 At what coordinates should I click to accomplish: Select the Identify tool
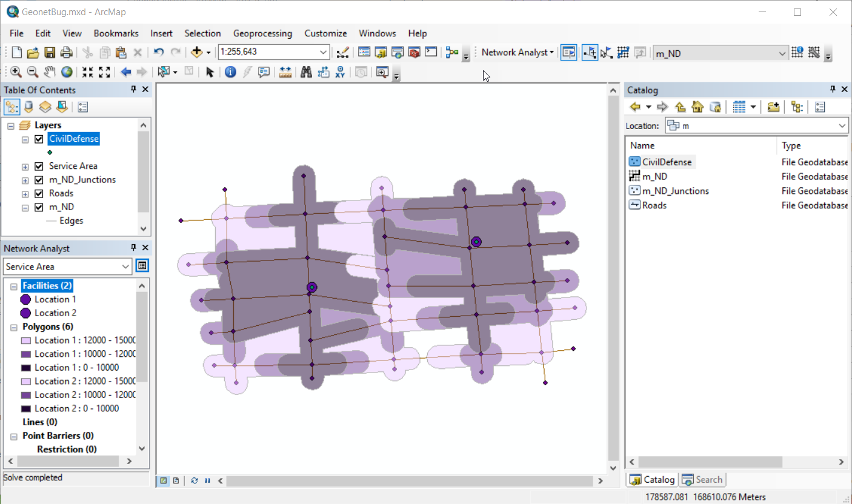click(230, 72)
